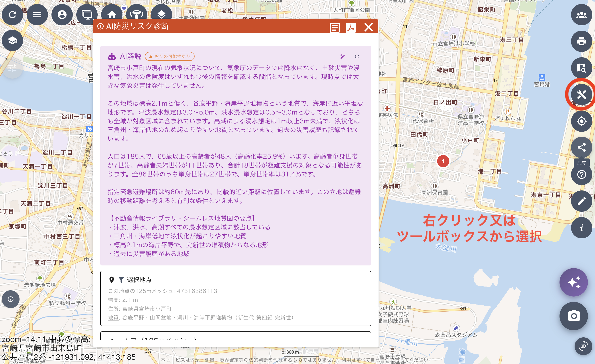
Task: Open the toolbox from the right sidebar
Action: tap(581, 95)
